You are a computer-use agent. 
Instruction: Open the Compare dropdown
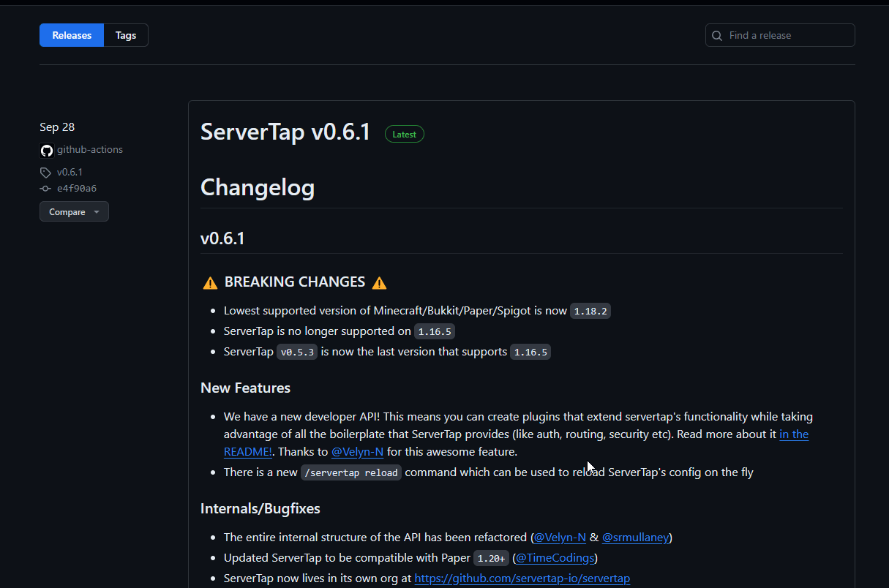tap(74, 211)
